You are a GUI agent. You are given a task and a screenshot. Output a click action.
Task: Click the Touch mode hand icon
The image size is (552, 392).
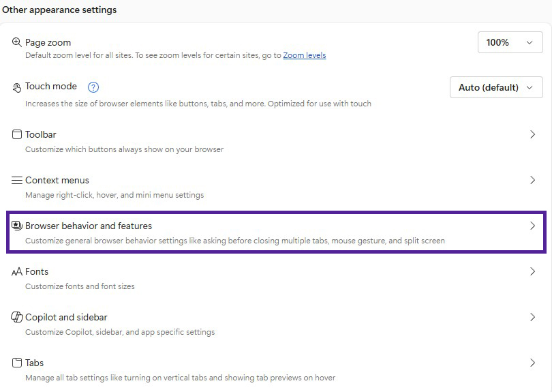pyautogui.click(x=17, y=87)
